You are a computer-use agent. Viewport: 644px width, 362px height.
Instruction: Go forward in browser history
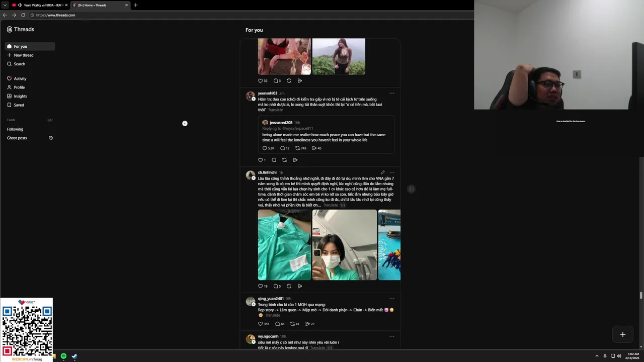[x=14, y=15]
